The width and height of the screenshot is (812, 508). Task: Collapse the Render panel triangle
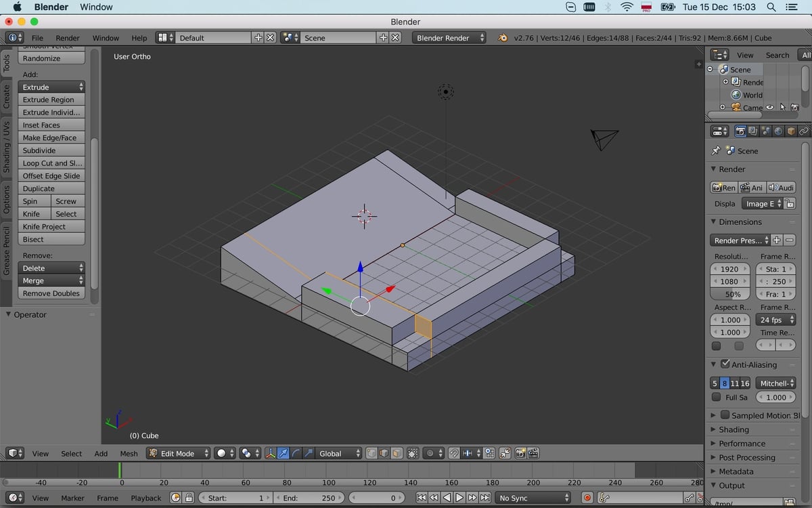click(713, 169)
